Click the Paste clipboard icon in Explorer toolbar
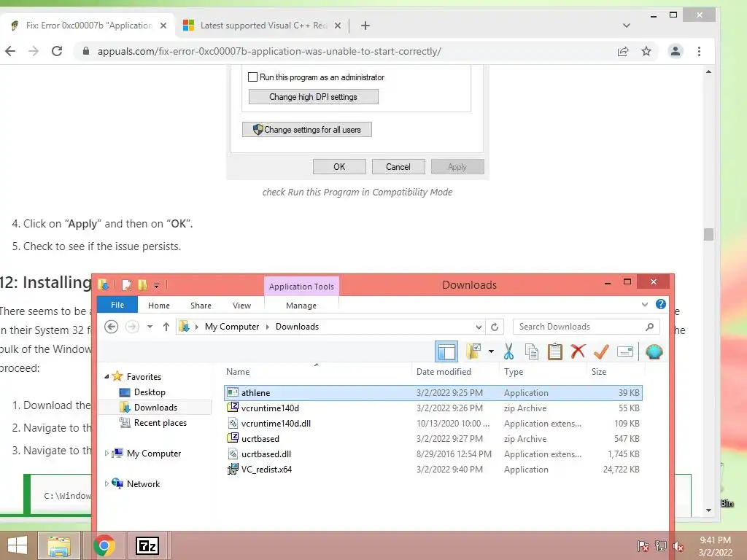Viewport: 747px width, 560px height. pyautogui.click(x=554, y=352)
